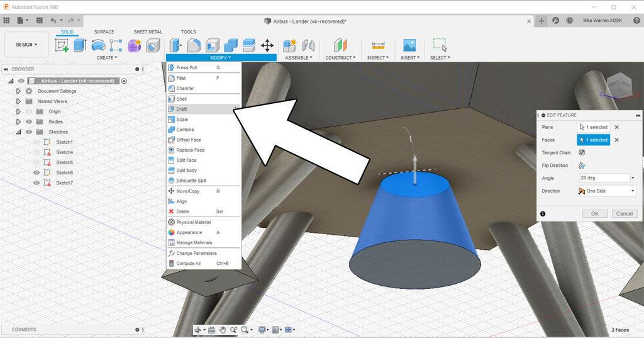
Task: Switch to the TOOLS tab
Action: click(189, 31)
